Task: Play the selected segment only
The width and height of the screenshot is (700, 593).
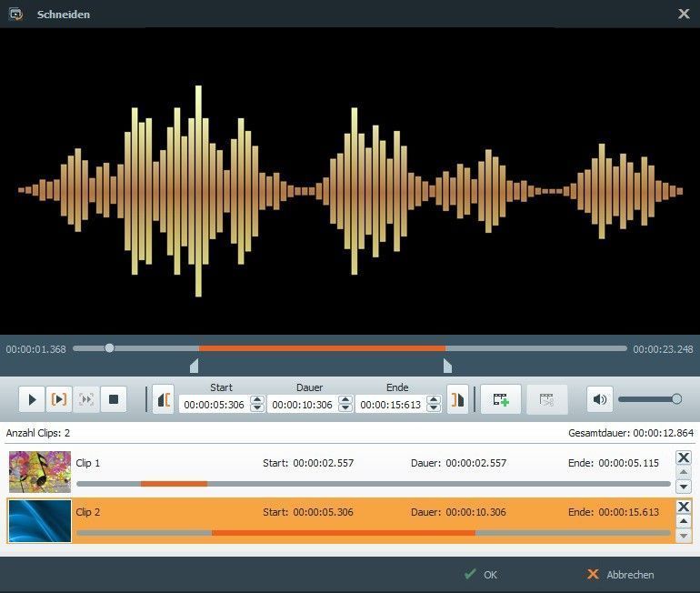Action: coord(59,399)
